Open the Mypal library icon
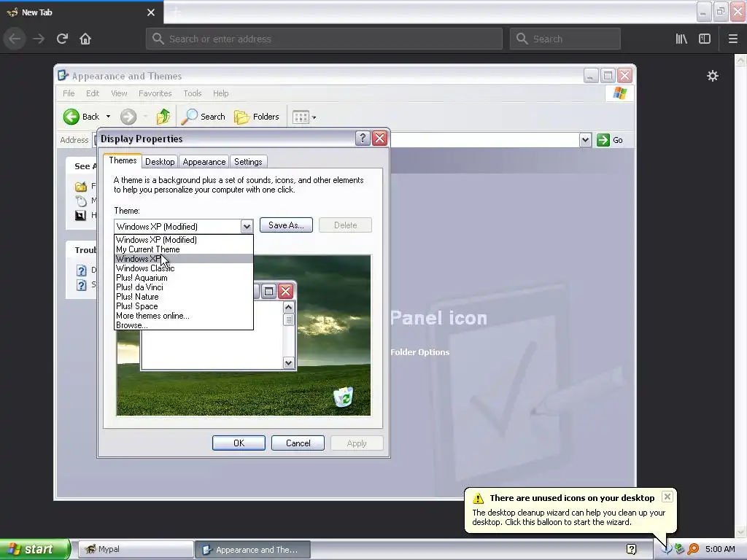 681,39
